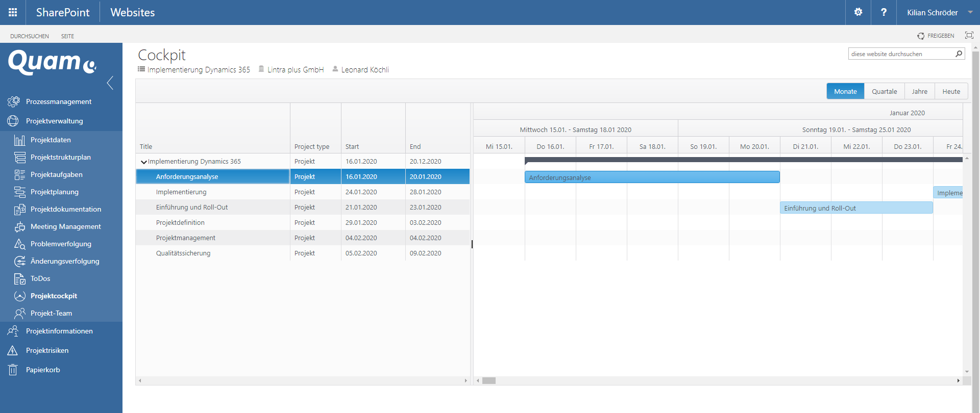Open the SEITE ribbon tab
The width and height of the screenshot is (980, 413).
(x=67, y=36)
